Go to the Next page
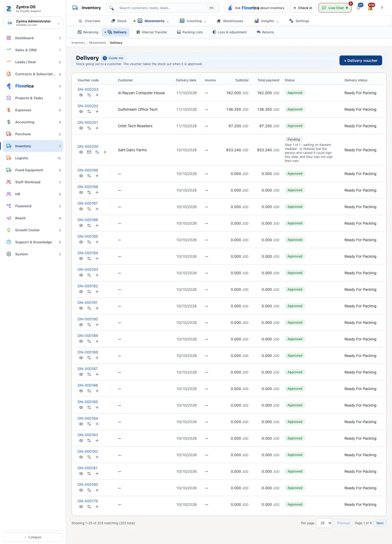392x544 pixels. pos(380,523)
